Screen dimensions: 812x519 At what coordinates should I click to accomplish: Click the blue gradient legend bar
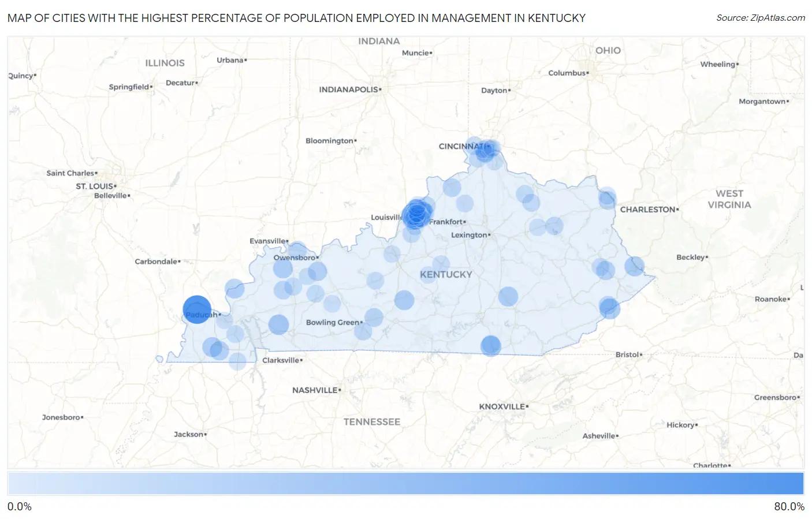405,483
